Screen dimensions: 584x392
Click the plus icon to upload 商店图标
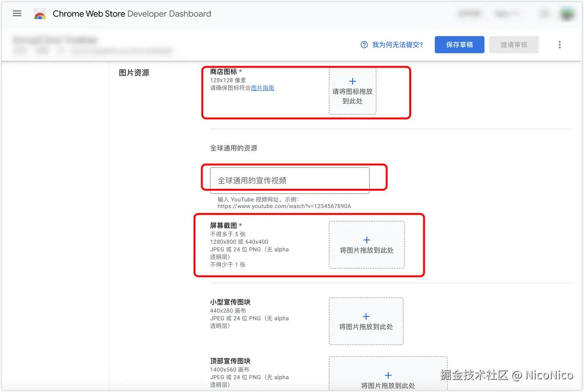coord(352,81)
